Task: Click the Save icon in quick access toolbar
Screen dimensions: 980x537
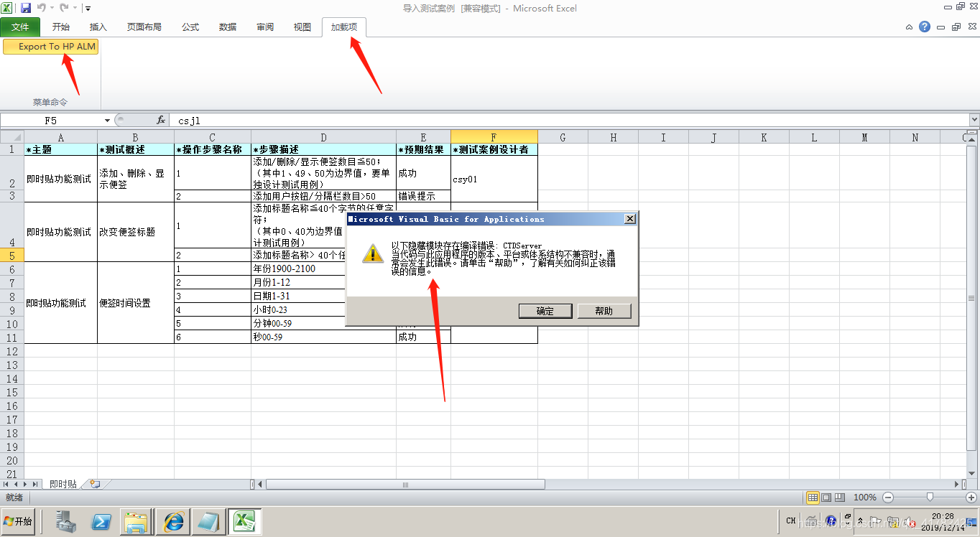Action: tap(26, 8)
